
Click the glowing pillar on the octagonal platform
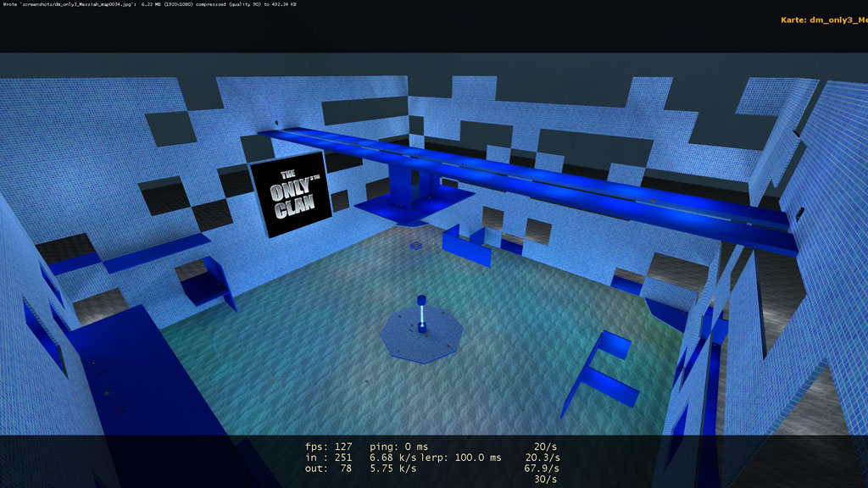coord(420,313)
